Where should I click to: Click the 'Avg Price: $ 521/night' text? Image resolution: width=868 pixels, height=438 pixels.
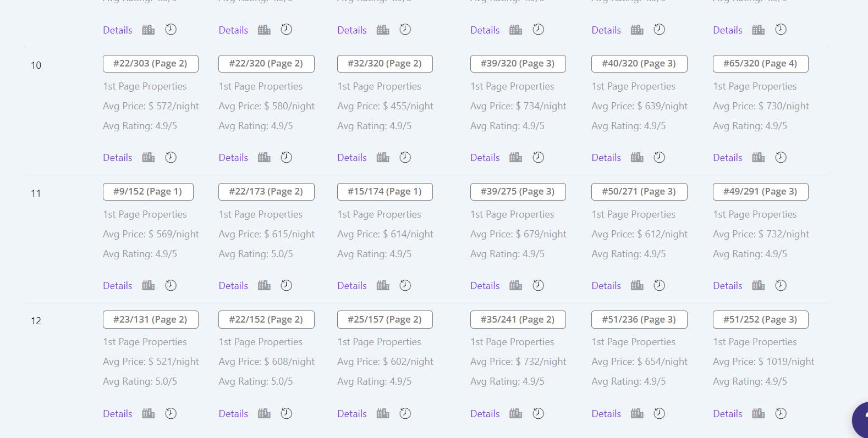point(151,362)
